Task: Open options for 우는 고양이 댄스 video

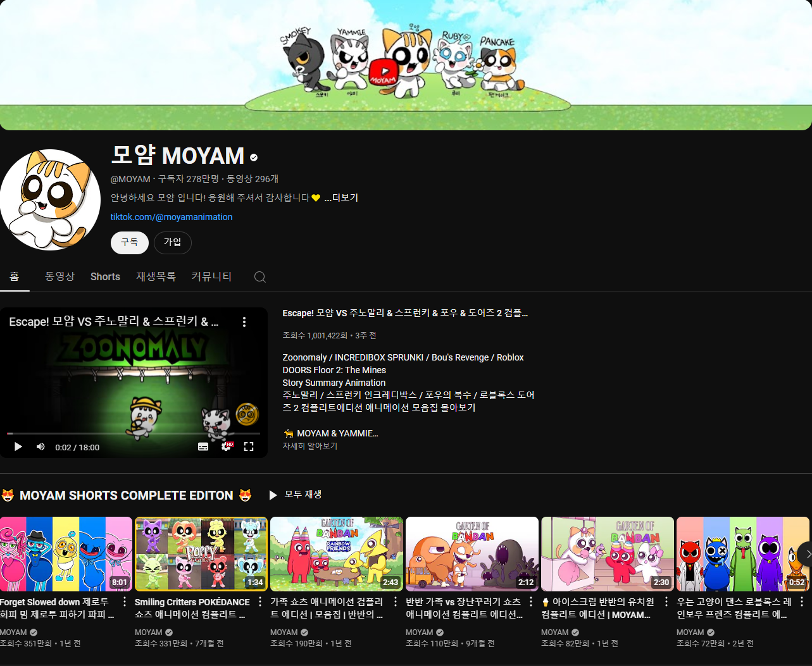Action: [x=802, y=601]
